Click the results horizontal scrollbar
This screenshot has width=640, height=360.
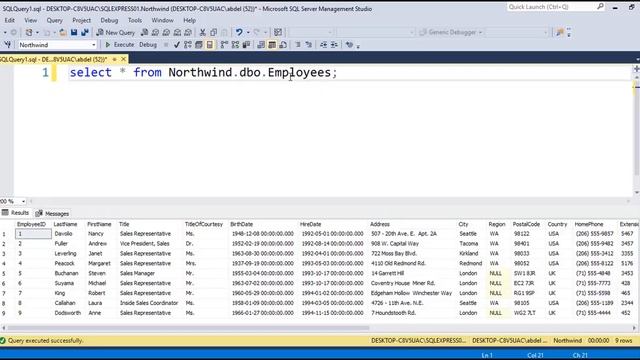(189, 328)
